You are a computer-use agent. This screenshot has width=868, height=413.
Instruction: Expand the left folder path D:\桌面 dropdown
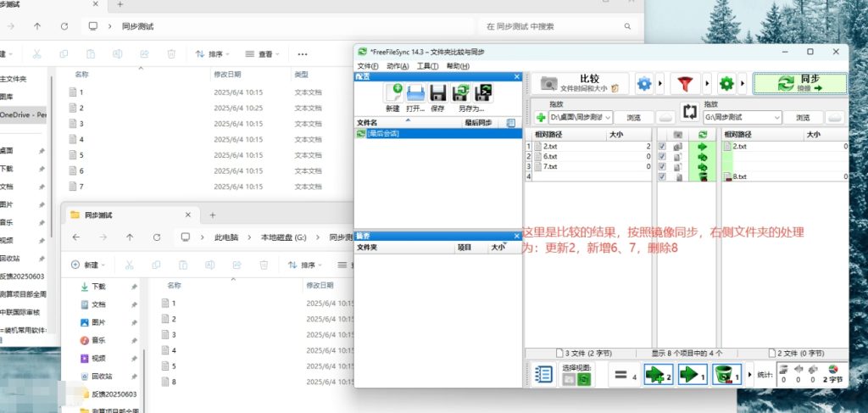coord(608,117)
